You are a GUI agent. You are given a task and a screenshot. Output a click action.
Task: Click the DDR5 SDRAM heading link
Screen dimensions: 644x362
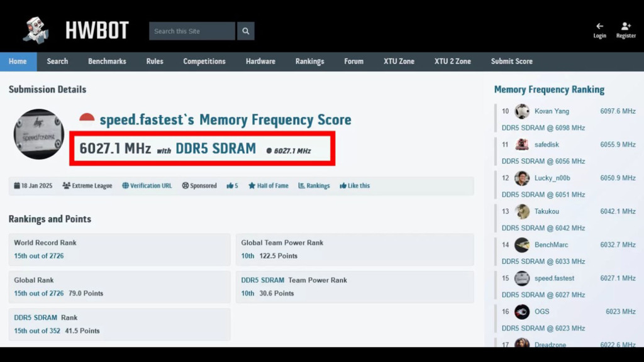pyautogui.click(x=216, y=148)
